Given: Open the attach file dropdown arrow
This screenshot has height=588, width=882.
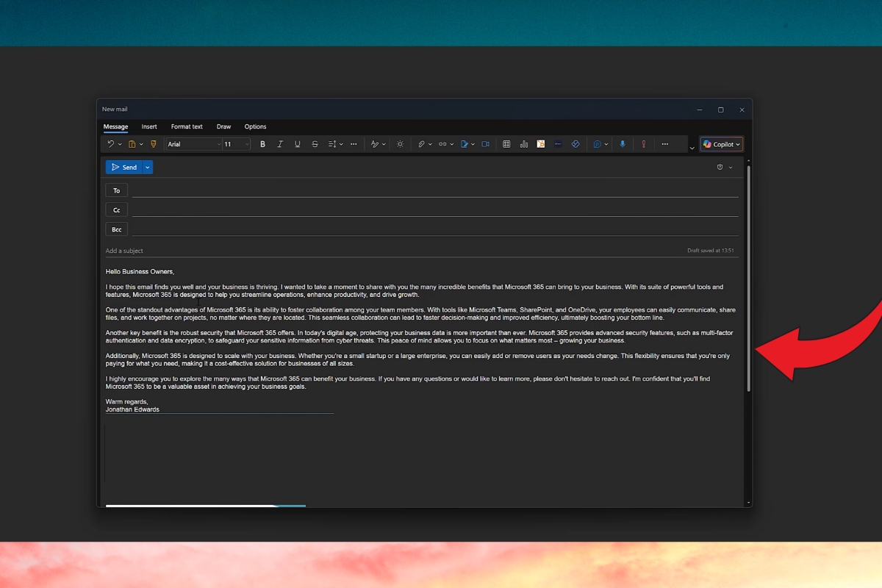Looking at the screenshot, I should tap(430, 144).
